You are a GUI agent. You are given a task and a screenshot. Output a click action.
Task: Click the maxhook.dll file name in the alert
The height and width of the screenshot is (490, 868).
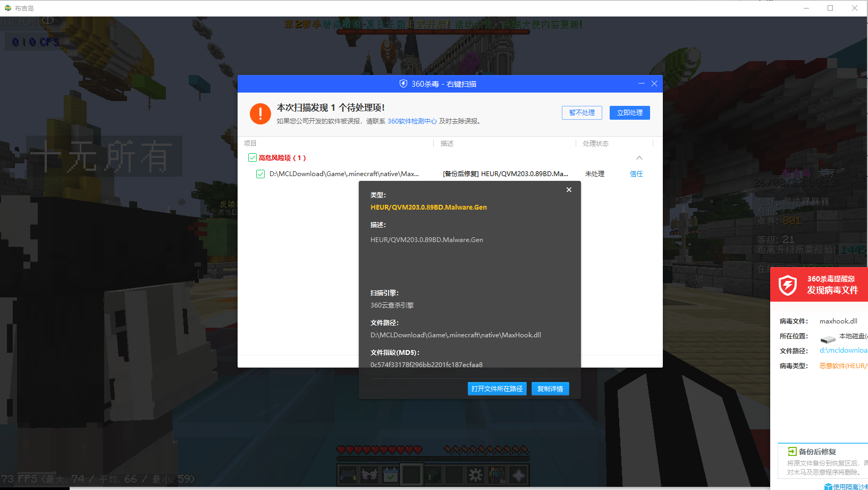coord(838,321)
